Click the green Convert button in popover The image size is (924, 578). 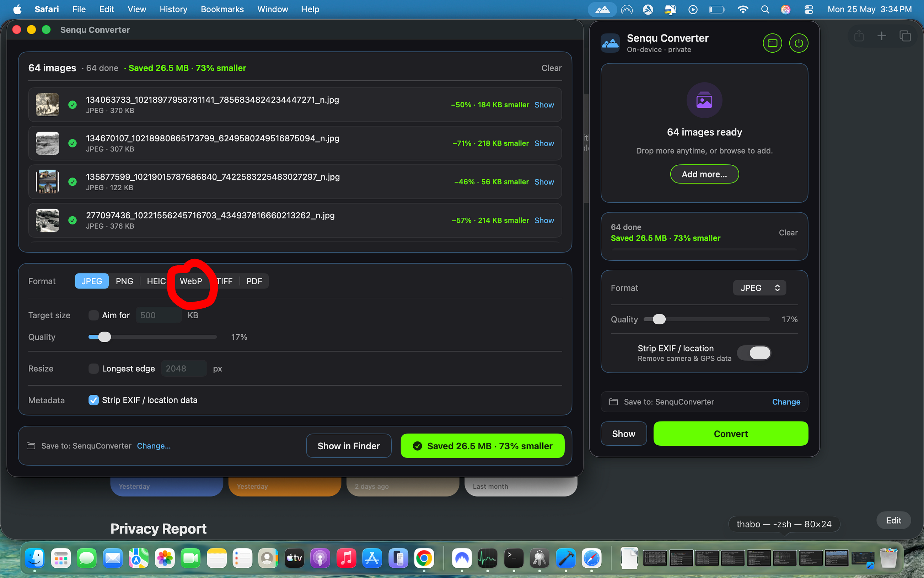pyautogui.click(x=731, y=434)
